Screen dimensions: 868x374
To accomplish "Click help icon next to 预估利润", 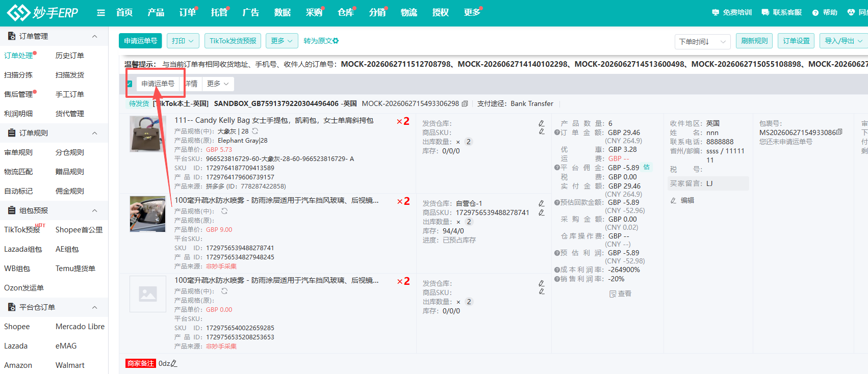I will [557, 253].
